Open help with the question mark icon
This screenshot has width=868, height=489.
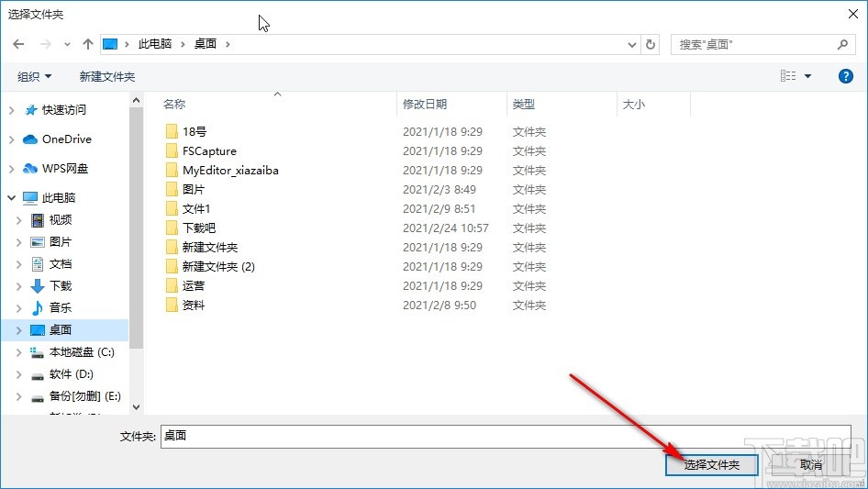point(845,76)
